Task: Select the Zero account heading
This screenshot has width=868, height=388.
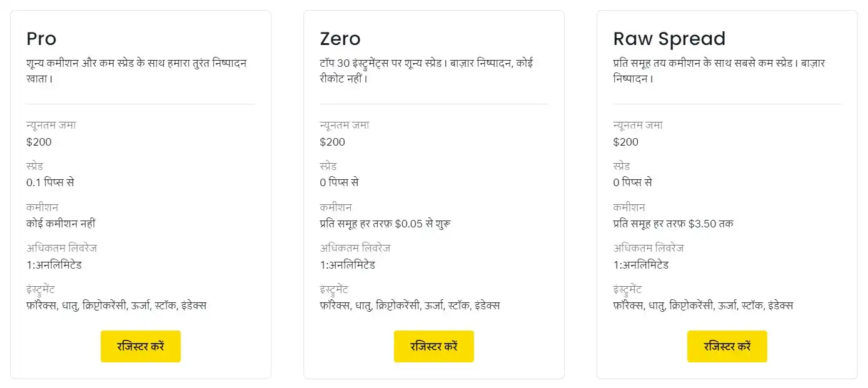Action: (x=340, y=39)
